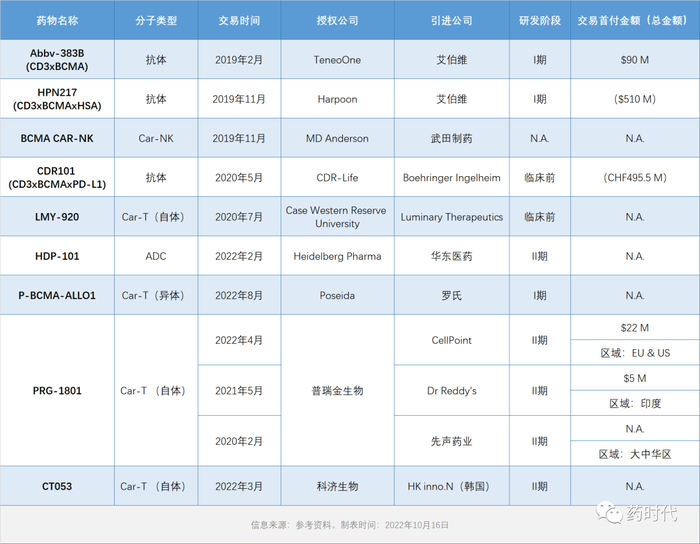
Task: Click the Poseida licensor cell
Action: (338, 295)
